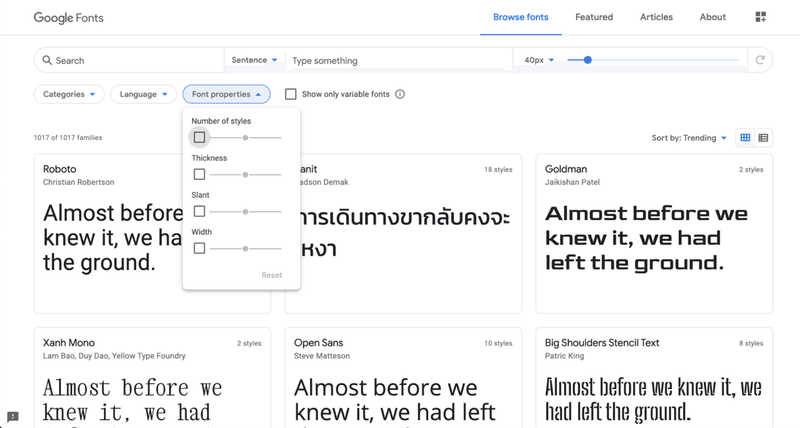Collapse the Font properties dropdown

click(227, 94)
